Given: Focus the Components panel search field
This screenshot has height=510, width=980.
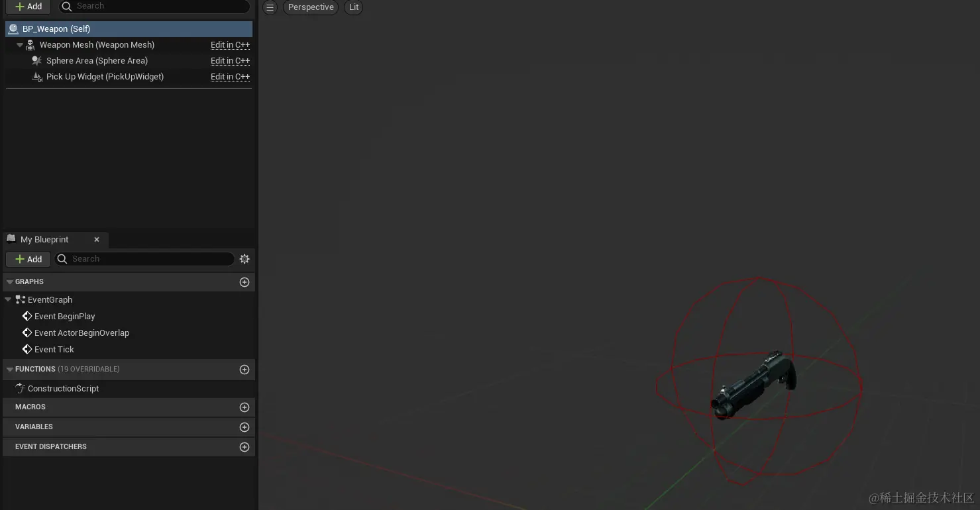Looking at the screenshot, I should [x=154, y=6].
